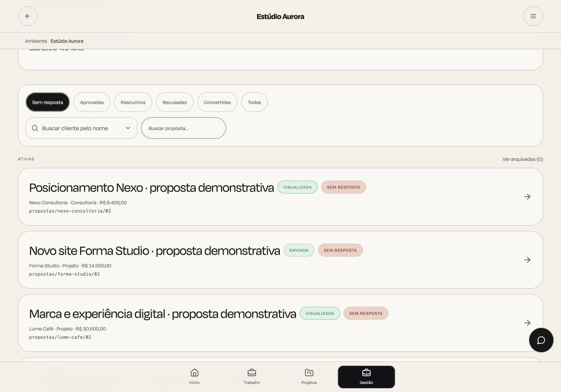Click Sem resposta badge on Forma Studio
This screenshot has height=392, width=561.
point(340,250)
